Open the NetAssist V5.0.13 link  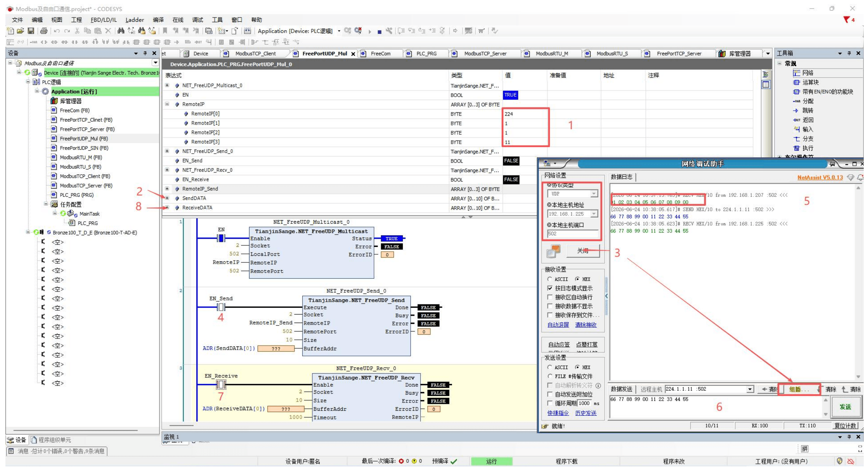(820, 177)
